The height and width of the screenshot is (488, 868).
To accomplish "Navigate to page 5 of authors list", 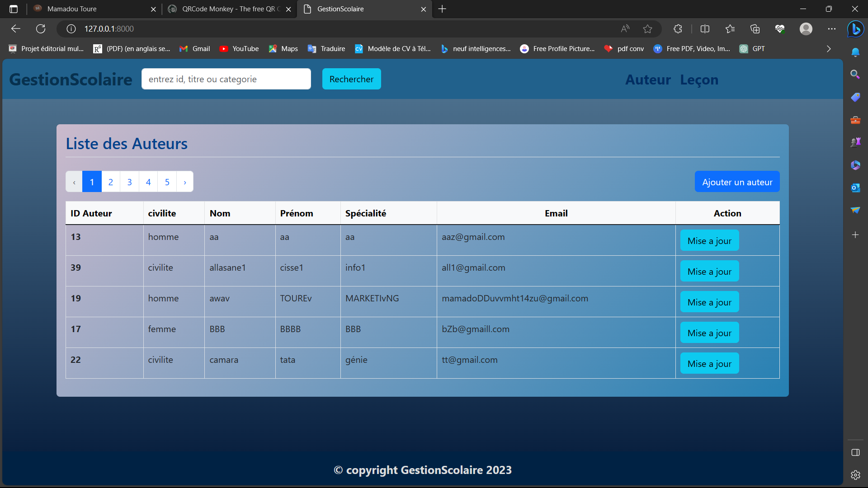I will click(166, 181).
